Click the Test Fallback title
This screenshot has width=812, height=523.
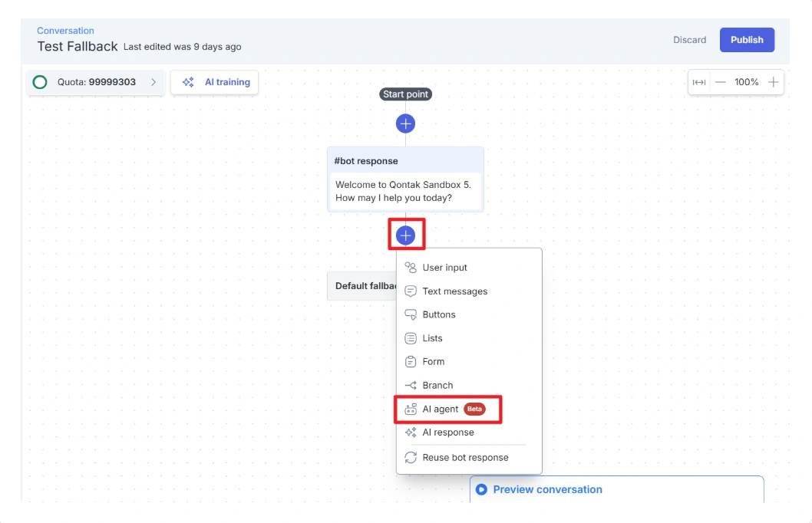78,47
